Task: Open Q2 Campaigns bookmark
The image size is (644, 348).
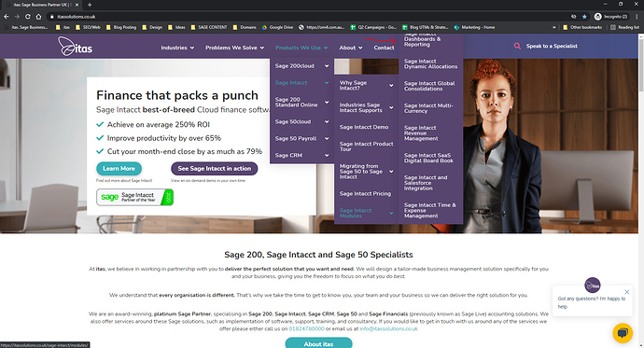Action: (x=373, y=27)
